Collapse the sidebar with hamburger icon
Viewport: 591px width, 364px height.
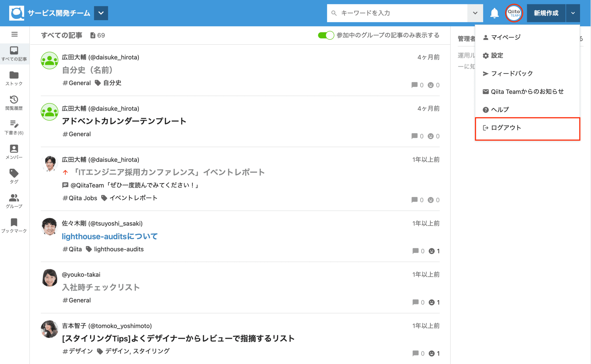click(x=14, y=34)
